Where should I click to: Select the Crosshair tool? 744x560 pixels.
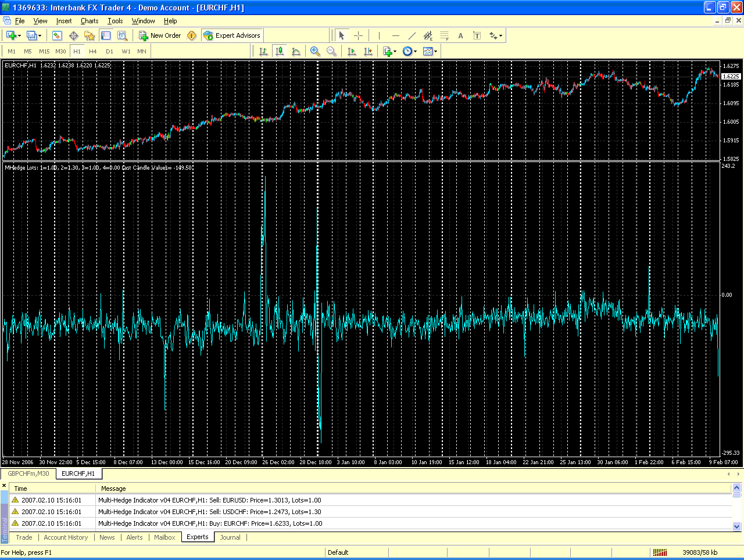click(358, 35)
